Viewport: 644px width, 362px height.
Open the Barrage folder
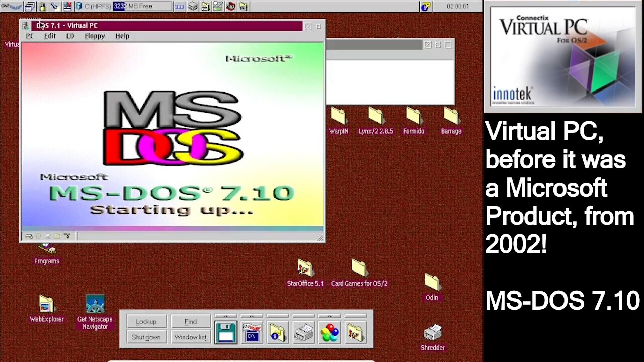click(x=451, y=121)
